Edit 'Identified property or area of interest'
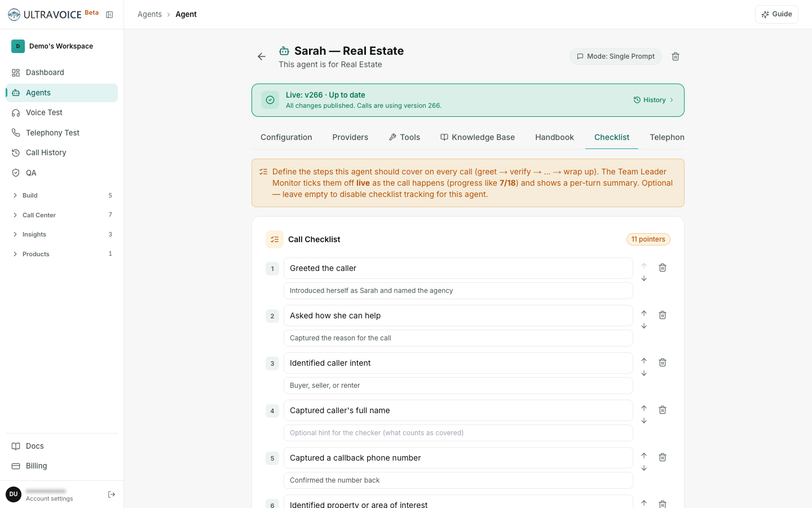This screenshot has height=508, width=812. (x=458, y=502)
